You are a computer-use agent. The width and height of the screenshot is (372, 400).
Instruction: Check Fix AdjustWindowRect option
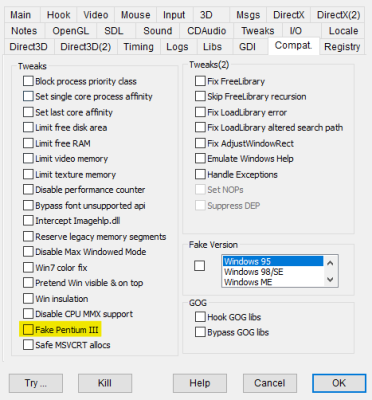click(x=200, y=143)
